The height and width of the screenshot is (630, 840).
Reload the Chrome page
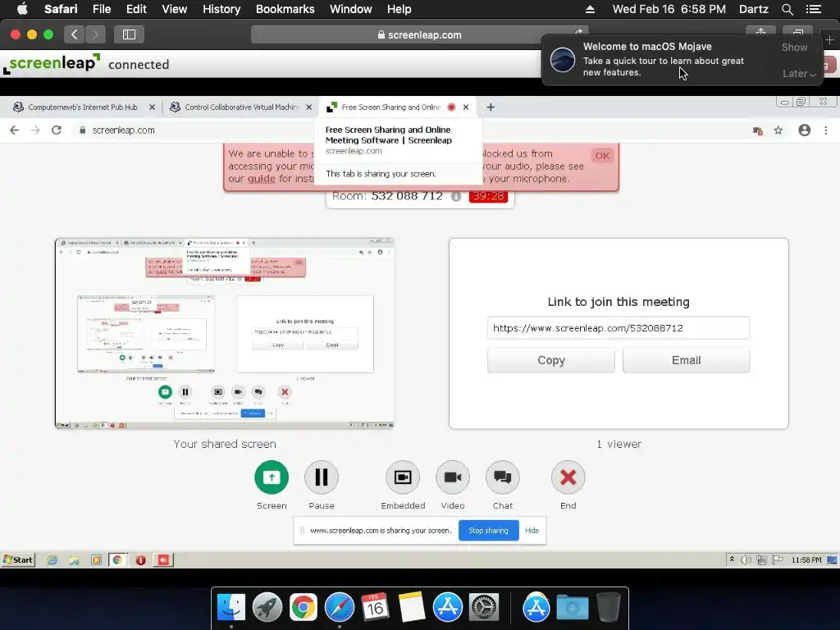tap(57, 130)
